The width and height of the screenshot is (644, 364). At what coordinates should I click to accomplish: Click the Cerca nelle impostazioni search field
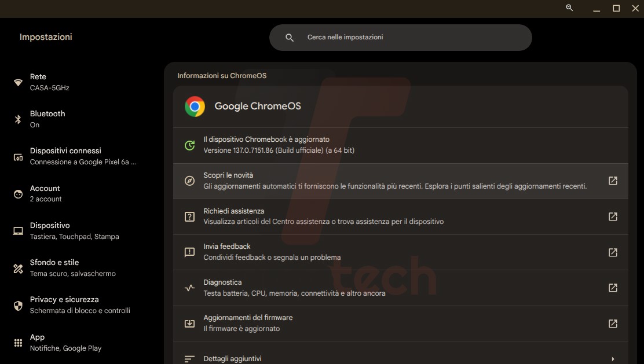[400, 37]
